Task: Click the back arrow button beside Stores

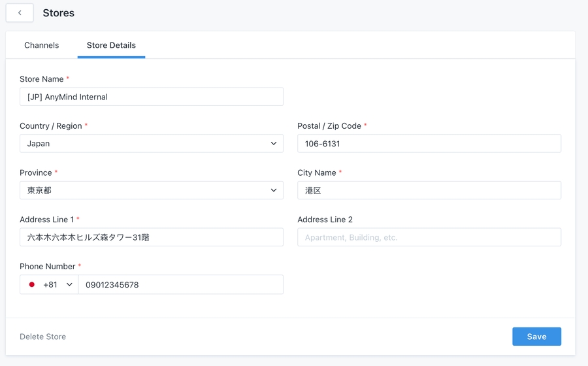Action: pyautogui.click(x=20, y=13)
